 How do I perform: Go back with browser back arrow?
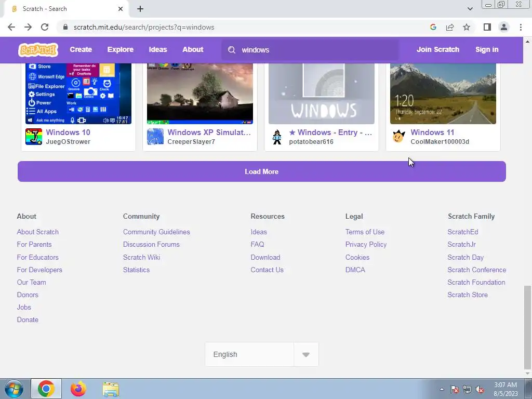[x=11, y=27]
